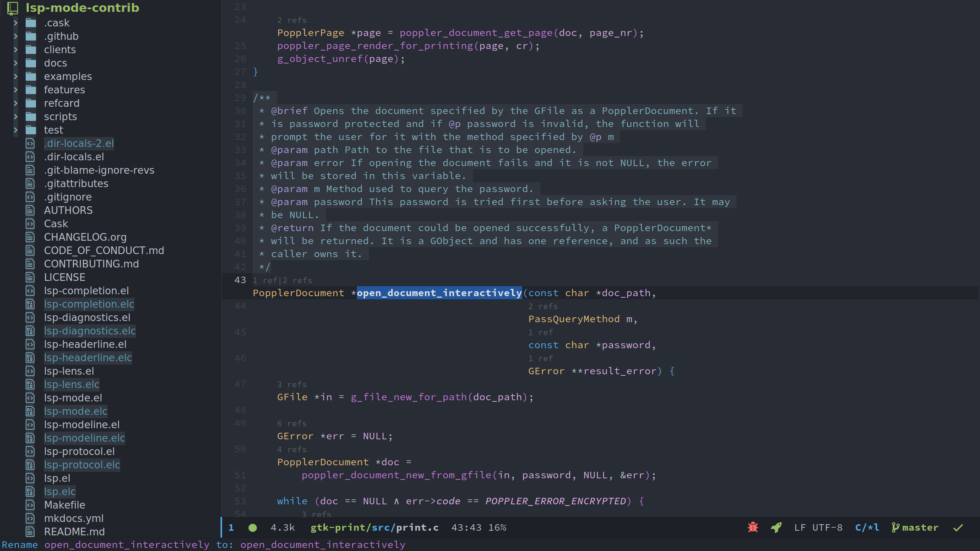Click the lsp-completion.elc compiled file icon
The height and width of the screenshot is (551, 980).
click(30, 304)
